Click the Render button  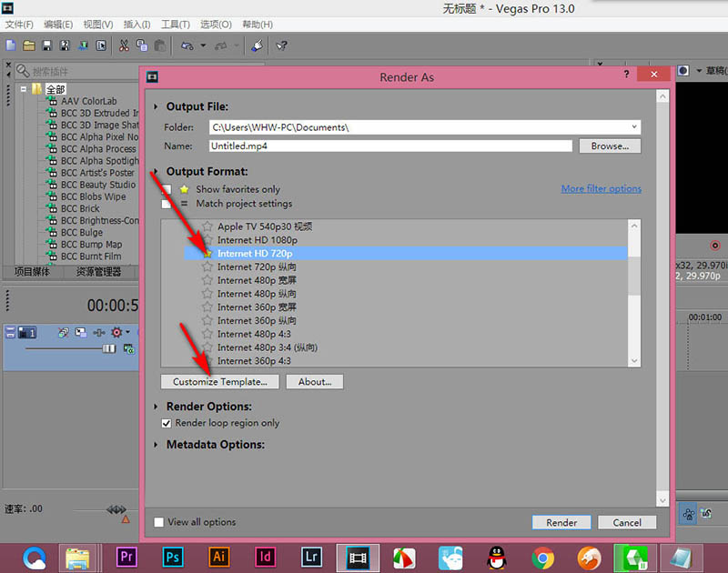(561, 522)
